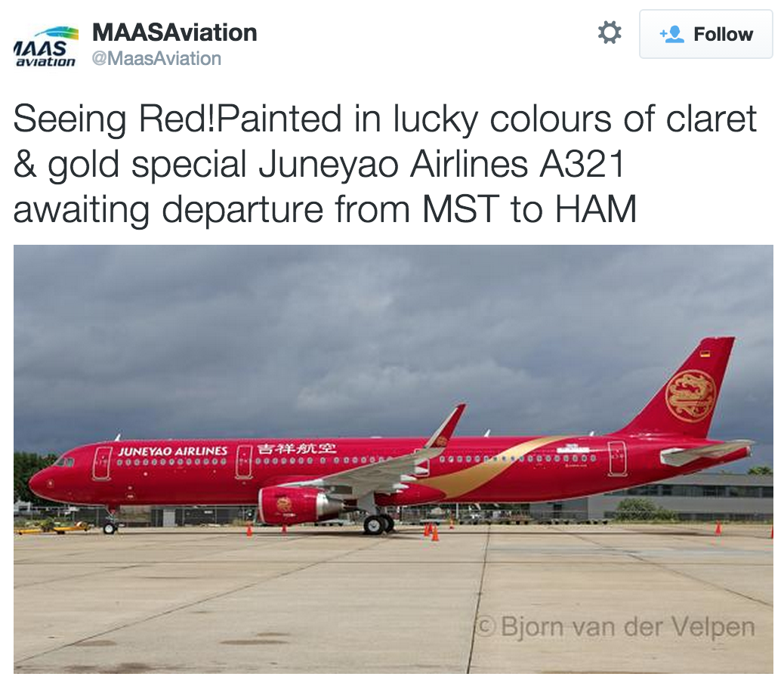Screen dimensions: 784x692
Task: Click the aircraft's cockpit windows
Action: (x=63, y=462)
